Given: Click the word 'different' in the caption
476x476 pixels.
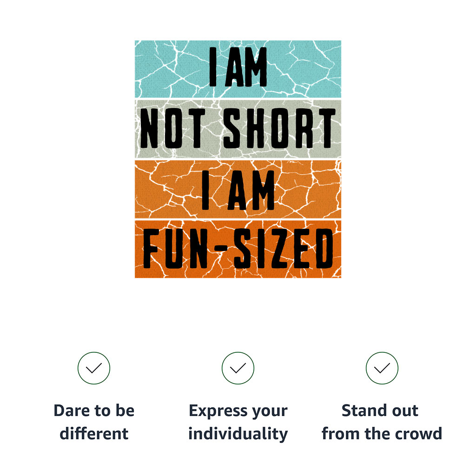Looking at the screenshot, I should [x=94, y=434].
